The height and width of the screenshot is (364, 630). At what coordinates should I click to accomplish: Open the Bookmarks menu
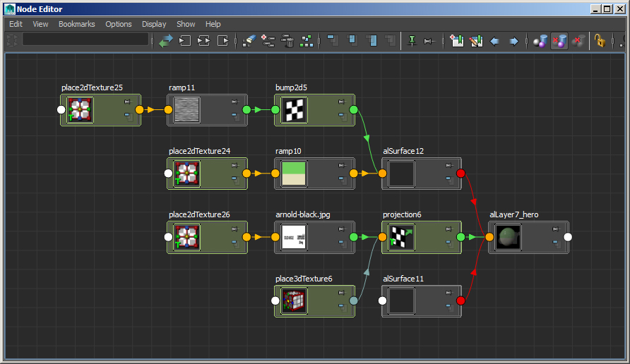point(76,24)
